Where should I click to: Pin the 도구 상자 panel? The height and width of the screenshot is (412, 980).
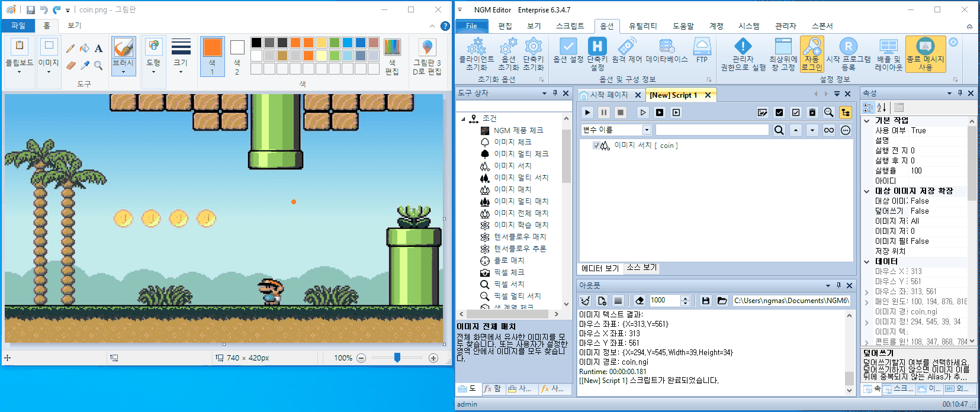(x=555, y=94)
